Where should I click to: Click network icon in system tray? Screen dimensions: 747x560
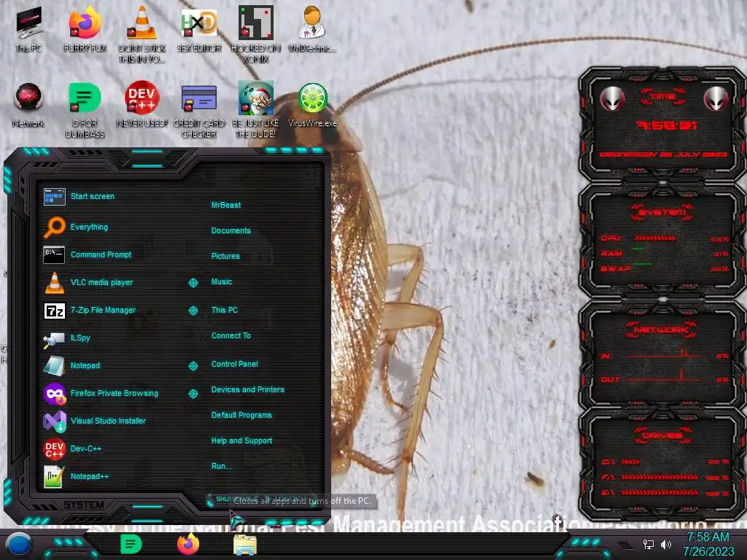(648, 544)
